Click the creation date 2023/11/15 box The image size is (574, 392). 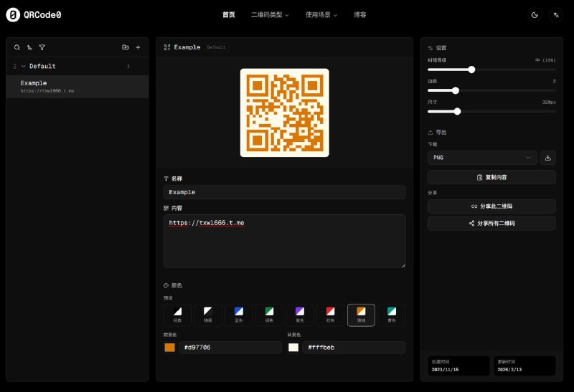(x=458, y=365)
